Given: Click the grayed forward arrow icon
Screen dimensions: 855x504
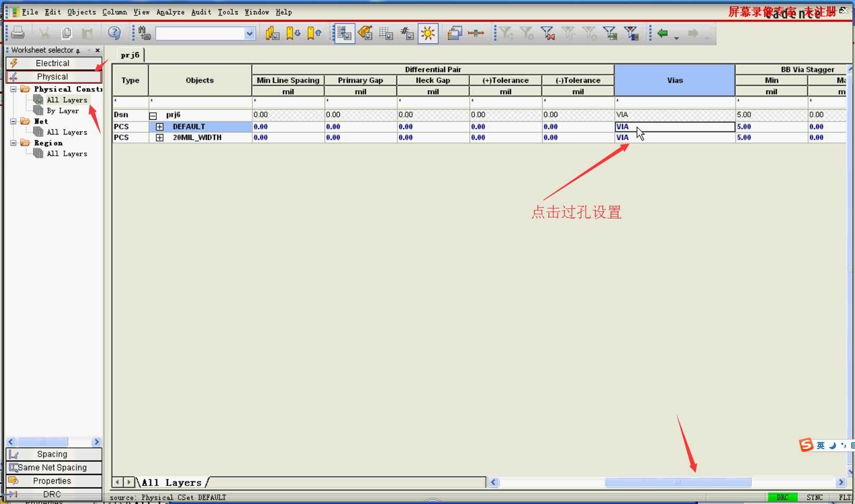Looking at the screenshot, I should click(x=693, y=33).
